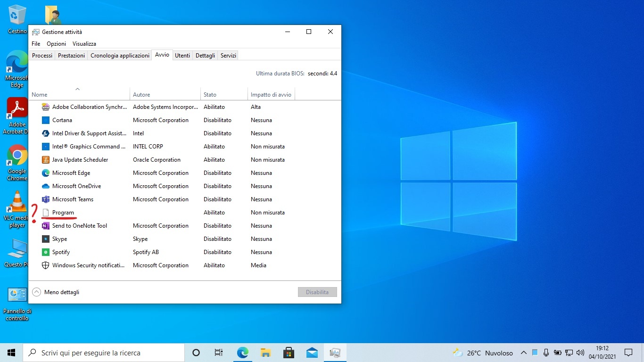644x362 pixels.
Task: Select the Java Update Scheduler icon
Action: click(46, 160)
